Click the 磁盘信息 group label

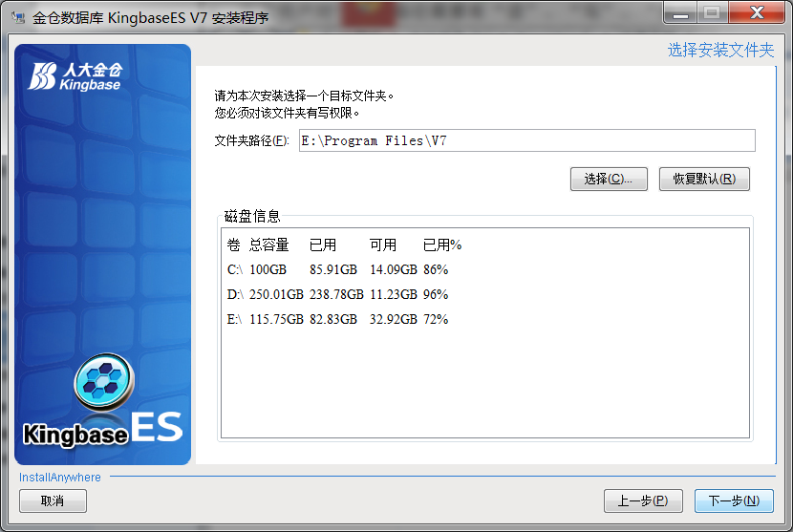pyautogui.click(x=252, y=217)
